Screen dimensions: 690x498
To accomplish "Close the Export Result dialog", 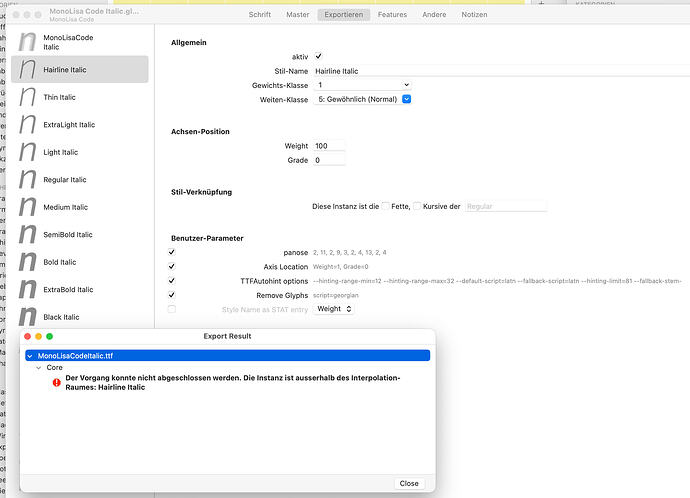I will coord(409,483).
